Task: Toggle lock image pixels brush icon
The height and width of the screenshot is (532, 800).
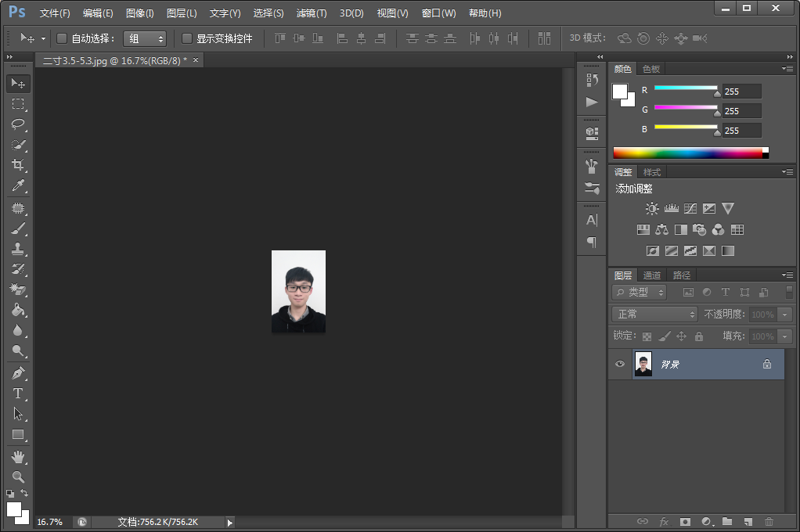Action: (665, 336)
